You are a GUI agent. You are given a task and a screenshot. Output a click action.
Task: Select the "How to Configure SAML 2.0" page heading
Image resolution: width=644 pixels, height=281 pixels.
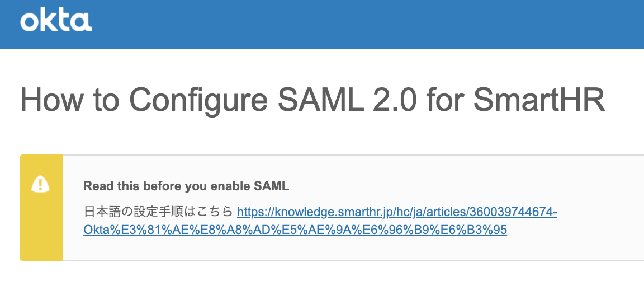tap(312, 100)
